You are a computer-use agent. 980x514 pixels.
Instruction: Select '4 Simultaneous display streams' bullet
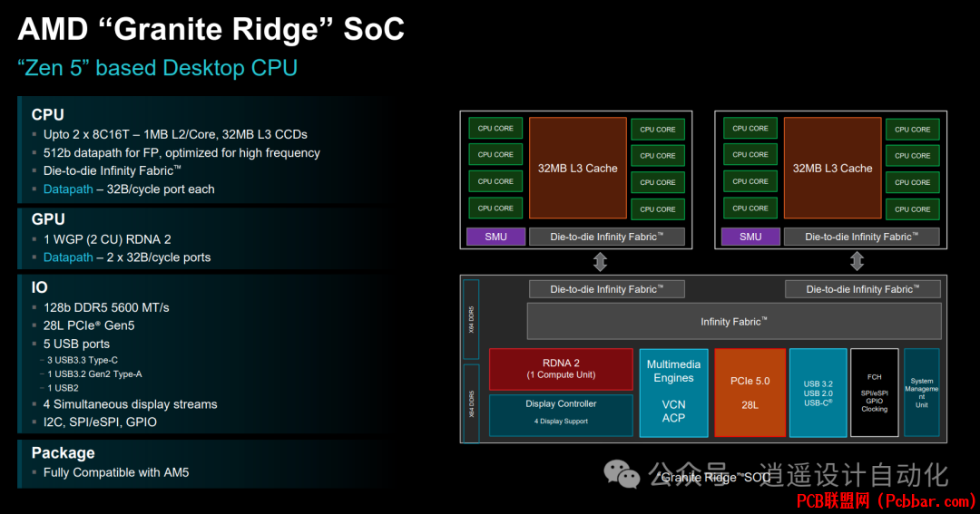(x=130, y=404)
